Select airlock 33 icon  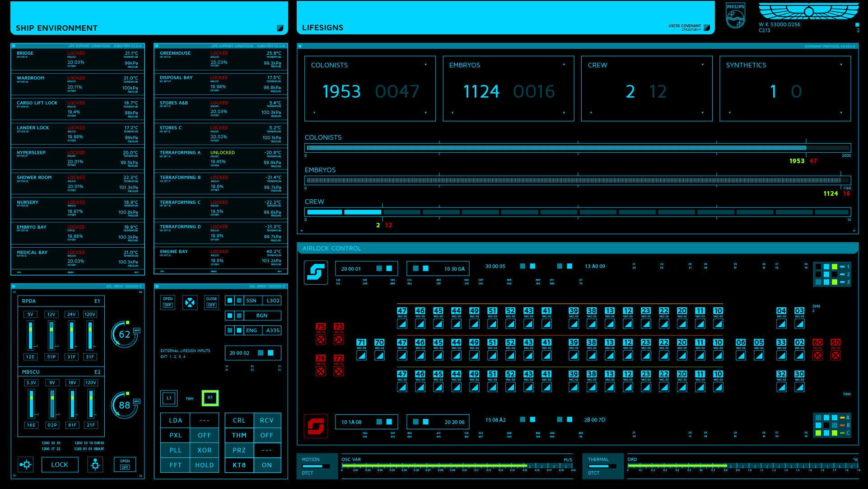point(781,355)
